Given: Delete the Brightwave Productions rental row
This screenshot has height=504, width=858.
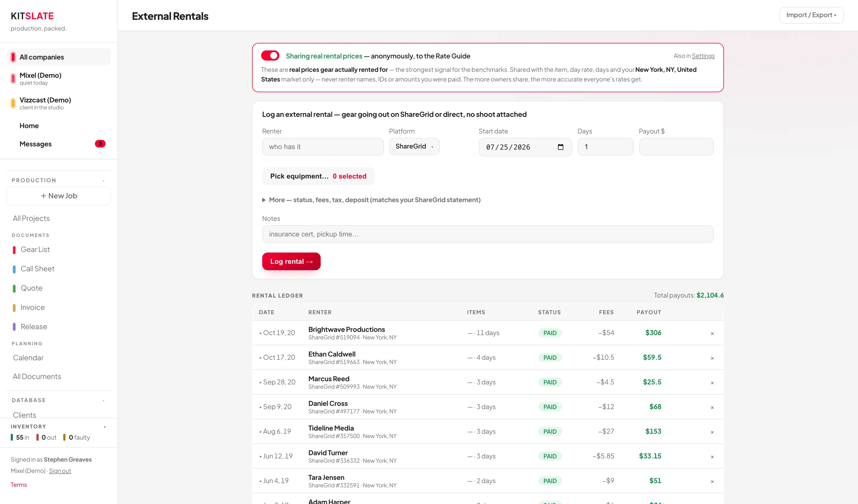Looking at the screenshot, I should coord(712,333).
